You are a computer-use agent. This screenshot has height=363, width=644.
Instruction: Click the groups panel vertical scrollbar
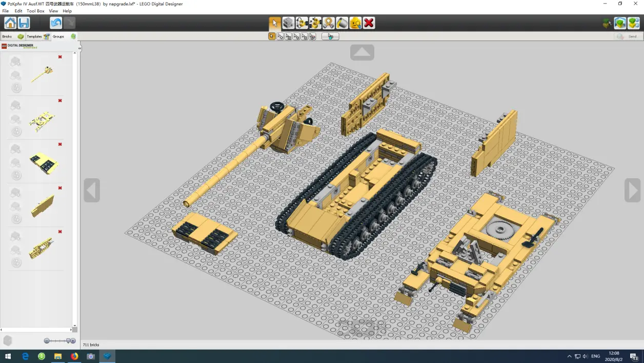75,190
